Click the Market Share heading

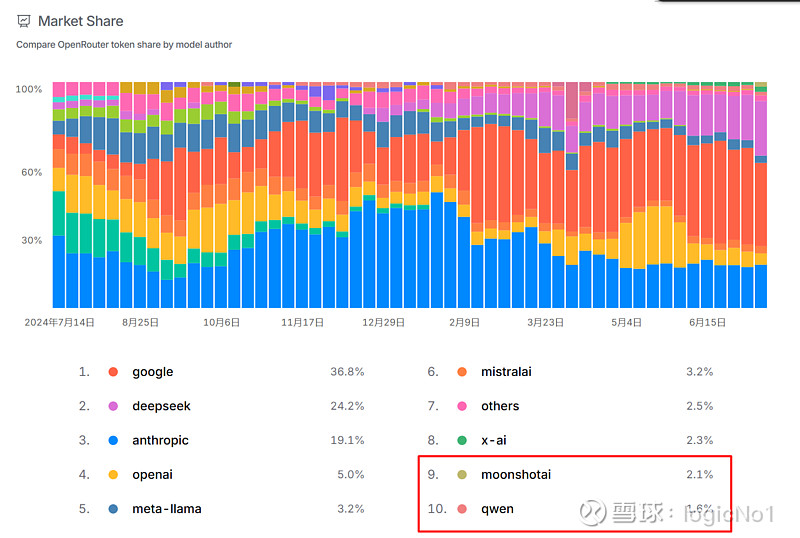[x=81, y=21]
